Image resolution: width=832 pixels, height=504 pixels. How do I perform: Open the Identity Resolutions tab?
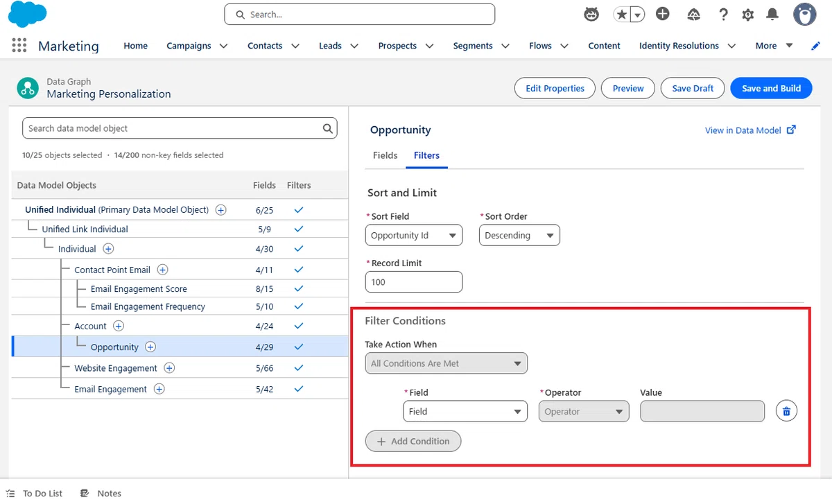coord(679,46)
